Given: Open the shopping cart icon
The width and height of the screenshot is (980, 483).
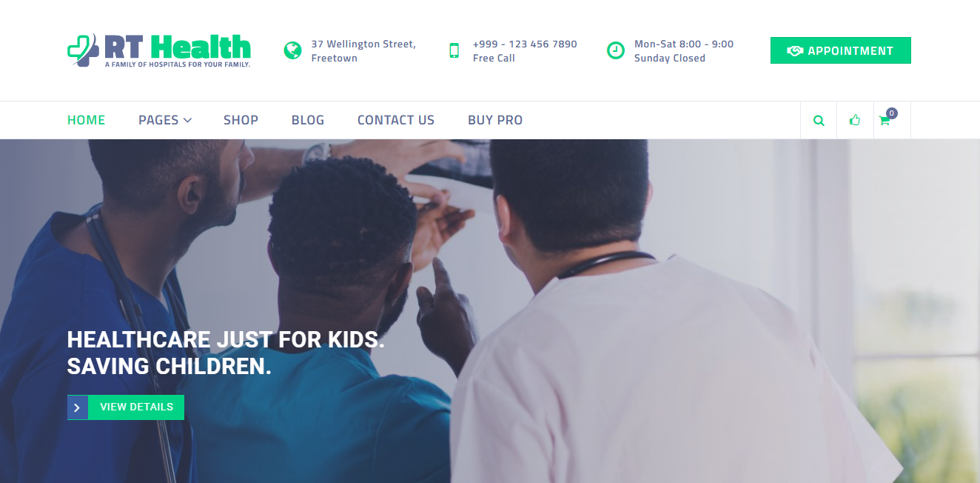Looking at the screenshot, I should [x=885, y=121].
